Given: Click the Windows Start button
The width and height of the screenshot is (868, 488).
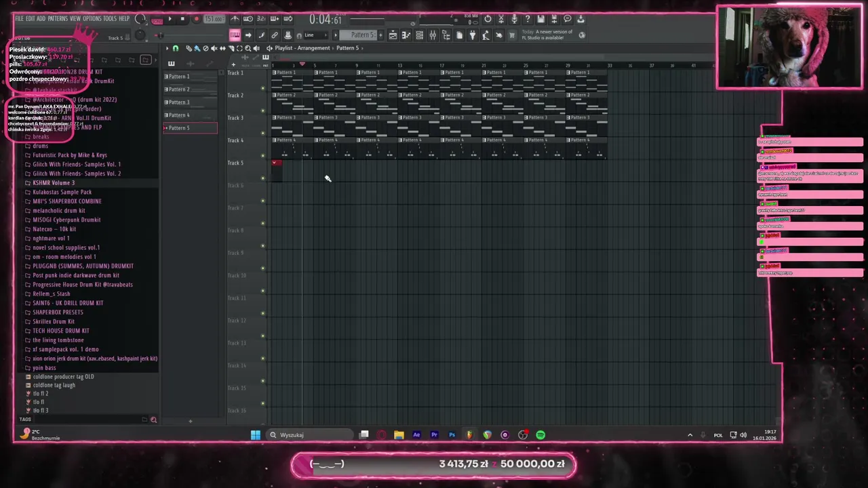Looking at the screenshot, I should [256, 435].
